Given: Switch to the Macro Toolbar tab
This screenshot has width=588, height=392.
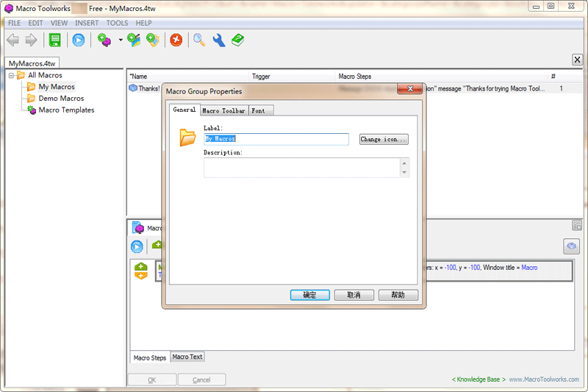Looking at the screenshot, I should point(224,110).
